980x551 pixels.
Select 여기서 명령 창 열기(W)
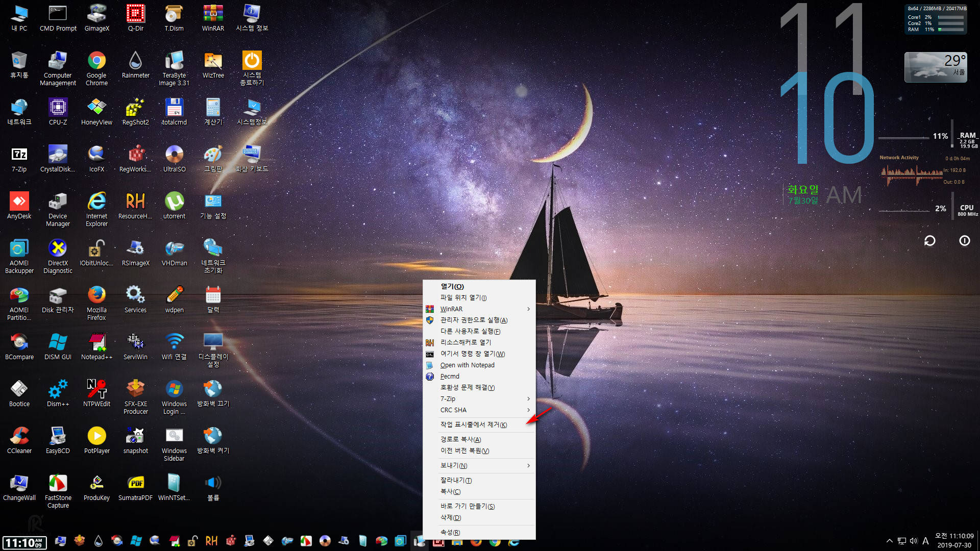pyautogui.click(x=479, y=354)
